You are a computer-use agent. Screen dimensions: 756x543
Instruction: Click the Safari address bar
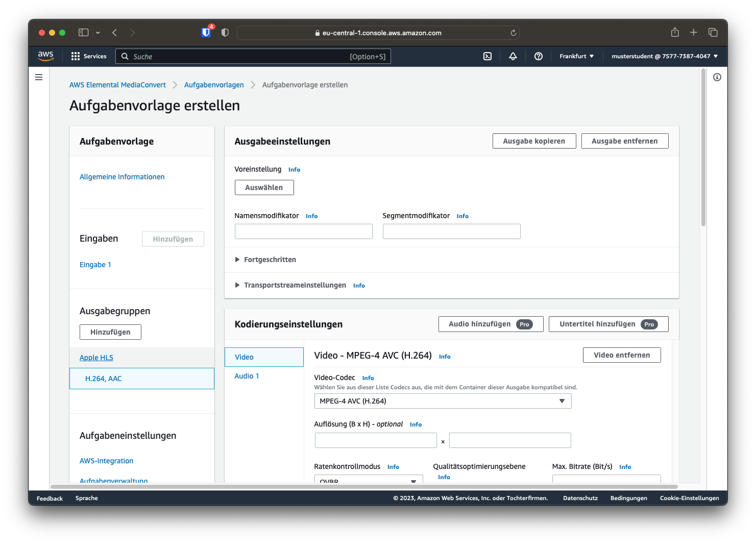pyautogui.click(x=378, y=33)
